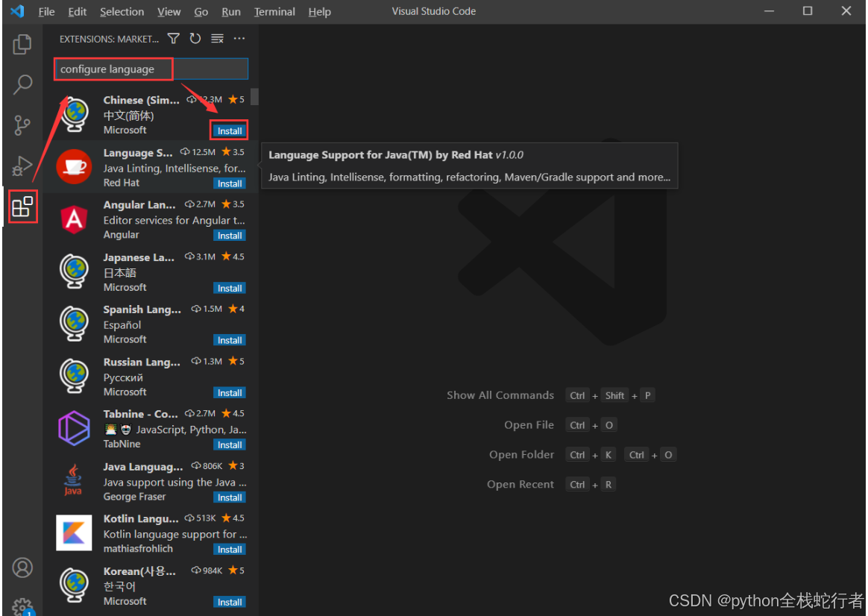Select the 'Kotlin Langu...' extension title
The image size is (868, 616).
141,518
